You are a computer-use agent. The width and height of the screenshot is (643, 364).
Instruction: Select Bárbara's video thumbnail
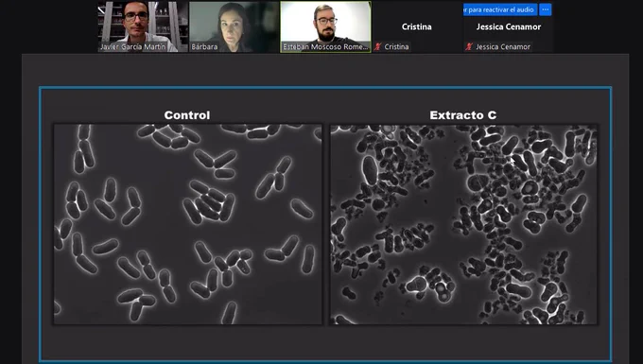pos(235,26)
